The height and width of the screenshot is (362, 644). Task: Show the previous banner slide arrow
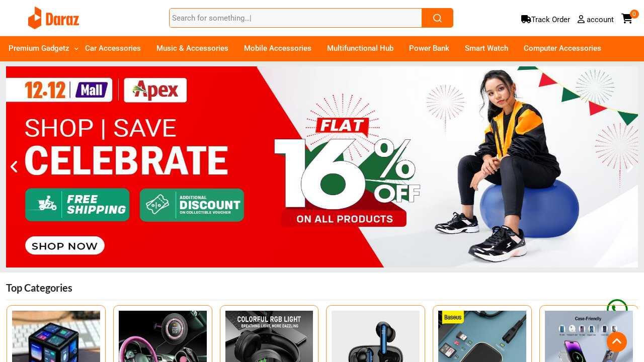[14, 167]
